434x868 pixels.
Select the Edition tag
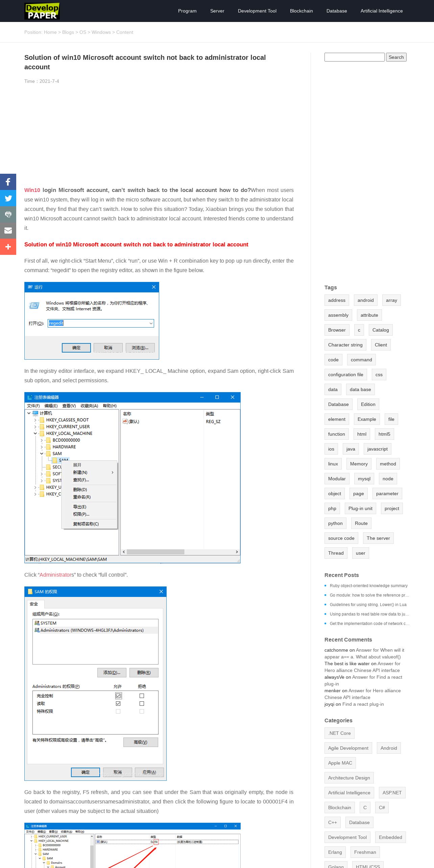pyautogui.click(x=368, y=404)
